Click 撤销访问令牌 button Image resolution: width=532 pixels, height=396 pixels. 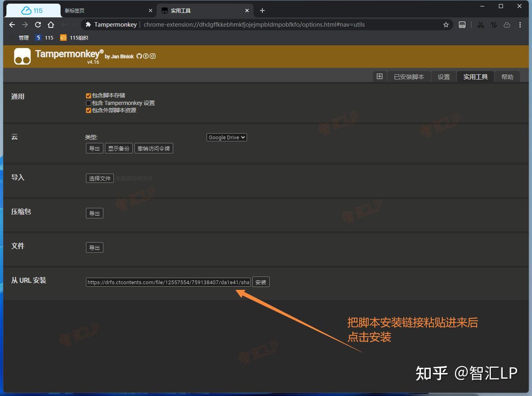pyautogui.click(x=153, y=148)
